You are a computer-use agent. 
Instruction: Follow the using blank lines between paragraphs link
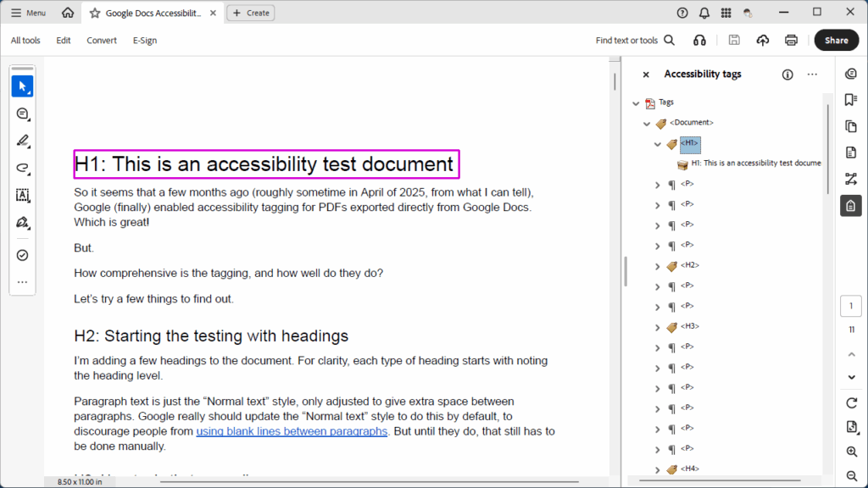click(292, 431)
